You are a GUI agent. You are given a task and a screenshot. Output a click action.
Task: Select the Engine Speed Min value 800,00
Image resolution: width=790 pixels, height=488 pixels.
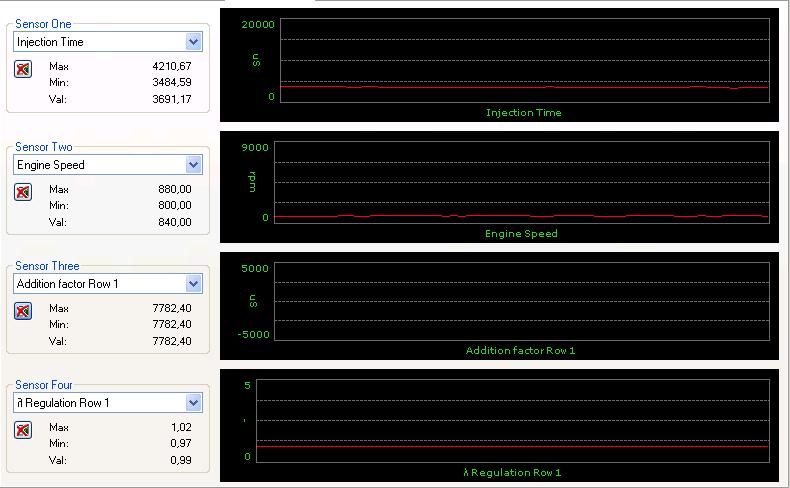(174, 205)
